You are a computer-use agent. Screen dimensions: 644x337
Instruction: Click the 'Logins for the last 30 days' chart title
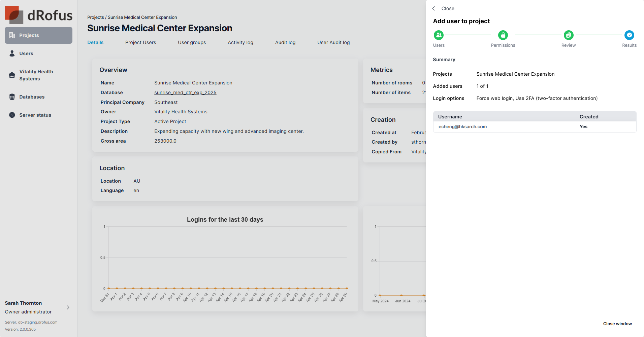pos(225,220)
